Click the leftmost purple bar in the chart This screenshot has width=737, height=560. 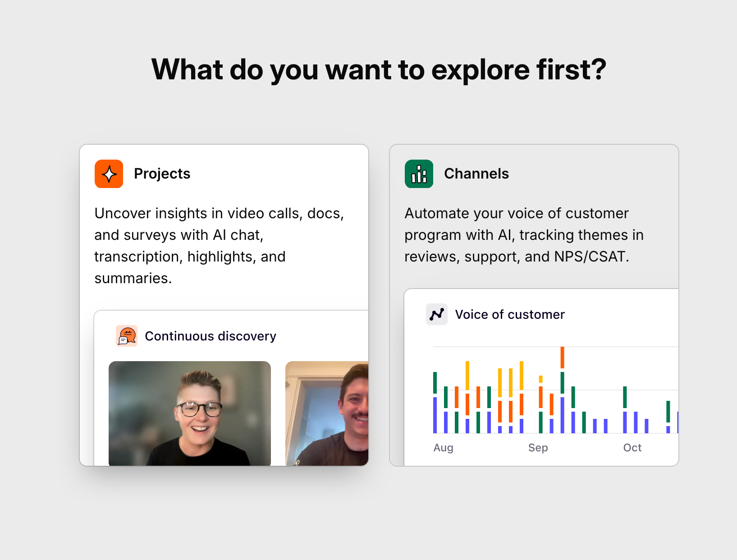(435, 415)
